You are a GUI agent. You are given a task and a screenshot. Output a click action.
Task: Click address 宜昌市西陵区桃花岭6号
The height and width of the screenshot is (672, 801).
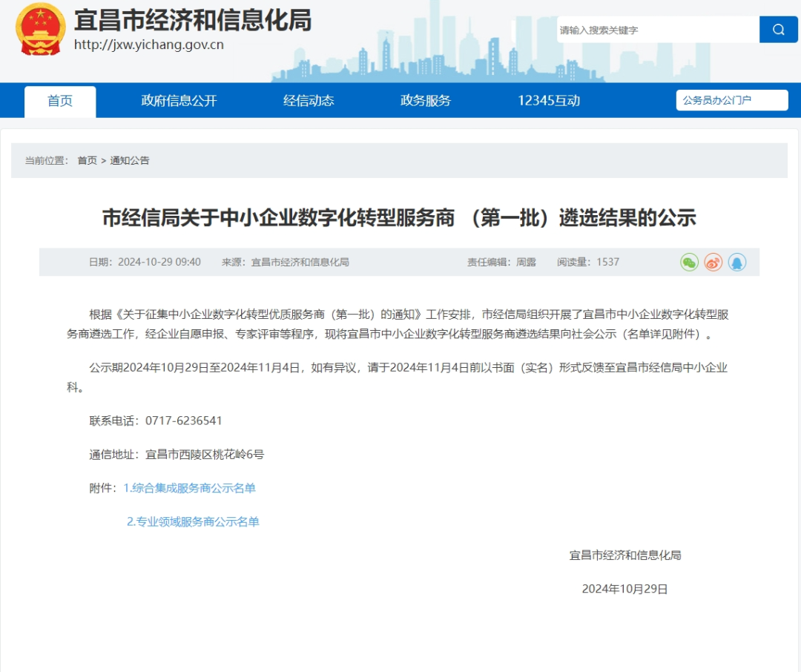click(205, 454)
